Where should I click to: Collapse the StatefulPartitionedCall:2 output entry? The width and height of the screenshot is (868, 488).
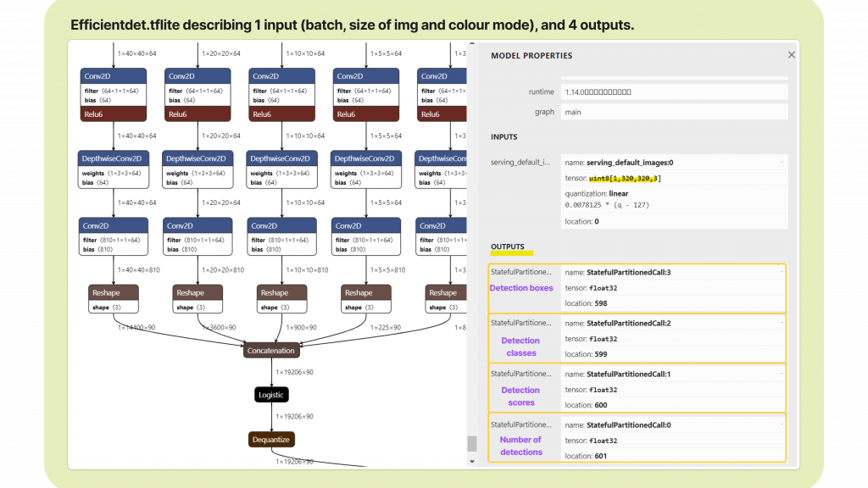pos(781,323)
